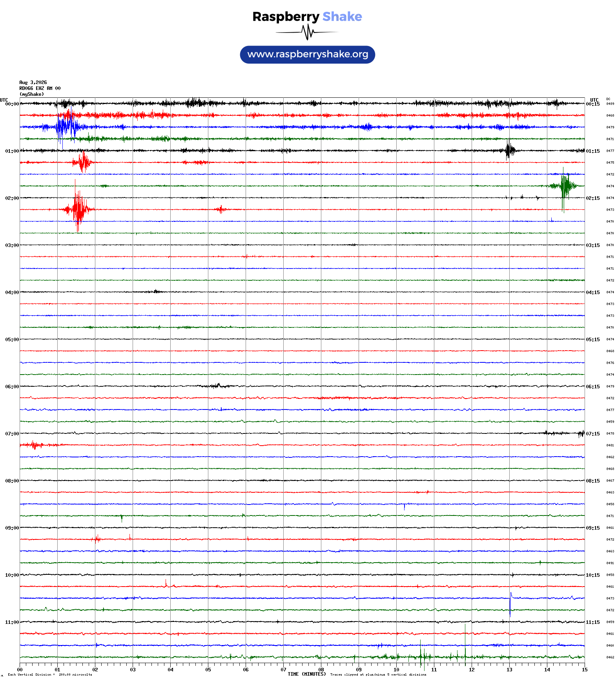Click the seismic pulse icon under the logo
The width and height of the screenshot is (616, 680).
tap(307, 32)
